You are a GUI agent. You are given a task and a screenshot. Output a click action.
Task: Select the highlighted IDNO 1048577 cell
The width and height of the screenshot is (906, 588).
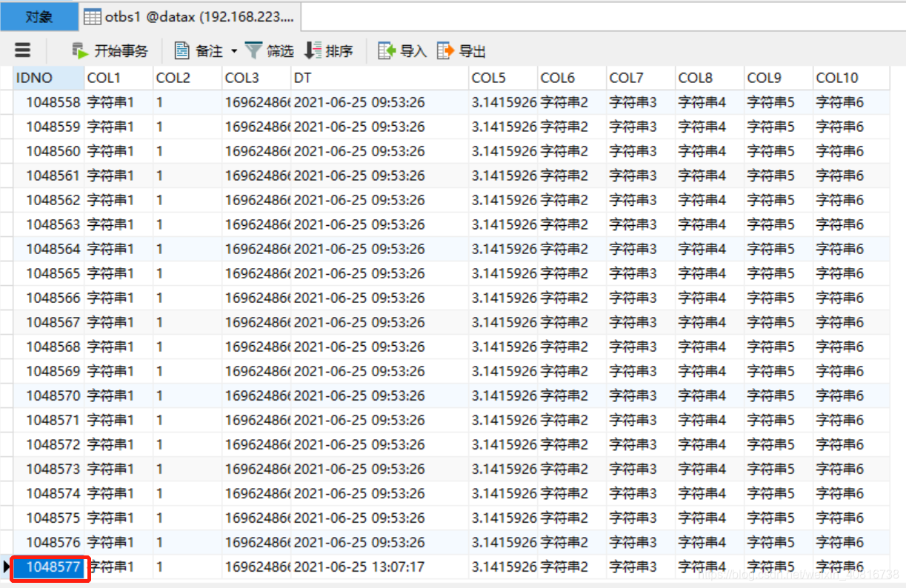(49, 567)
